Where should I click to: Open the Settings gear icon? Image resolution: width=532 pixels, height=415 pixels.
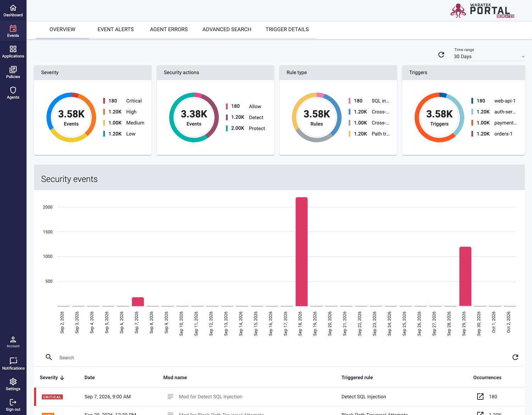tap(13, 382)
